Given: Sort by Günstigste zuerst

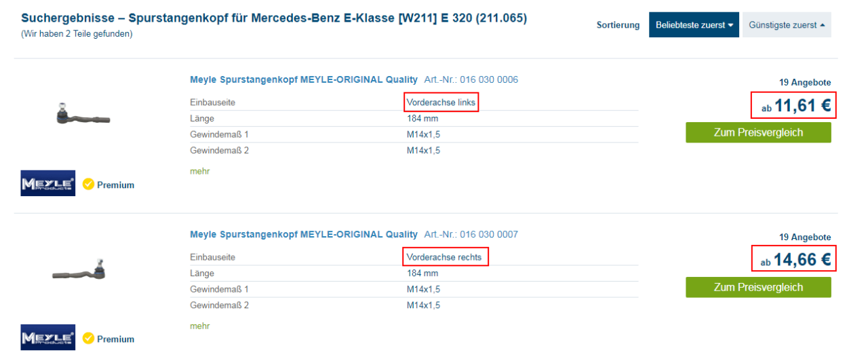Looking at the screenshot, I should (787, 25).
